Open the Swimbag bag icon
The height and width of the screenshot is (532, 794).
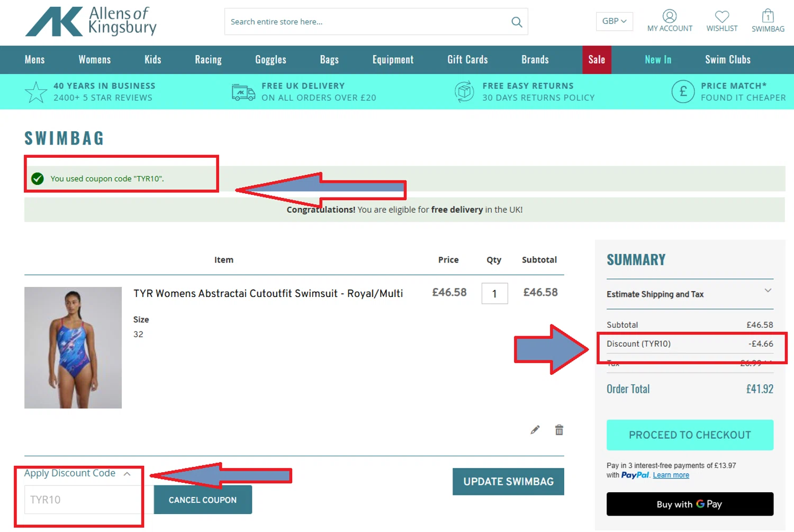[768, 16]
